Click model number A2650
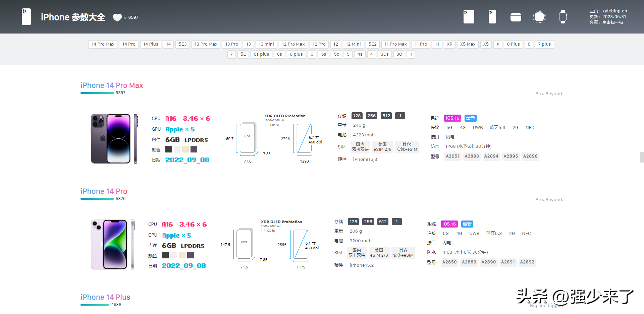Screen dimensions: 644x314 (x=449, y=262)
